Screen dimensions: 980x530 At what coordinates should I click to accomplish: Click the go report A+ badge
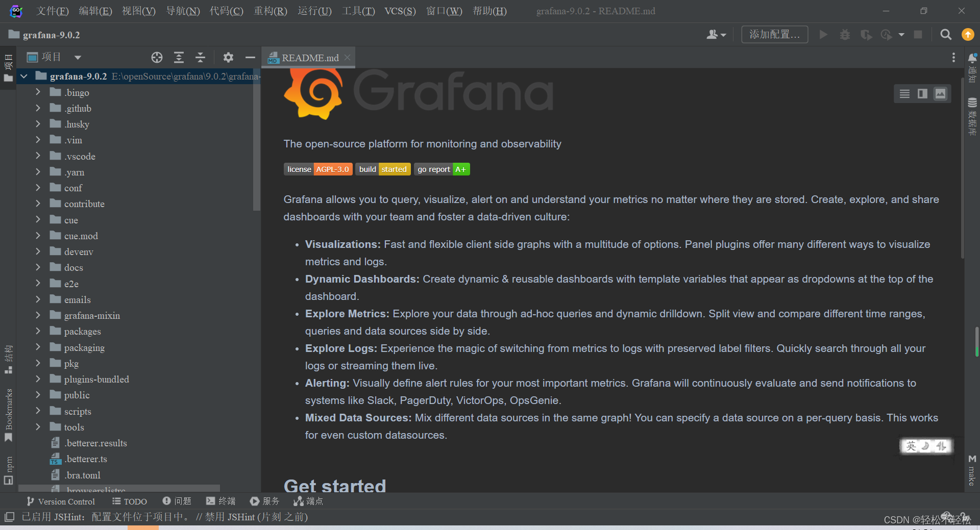coord(442,169)
